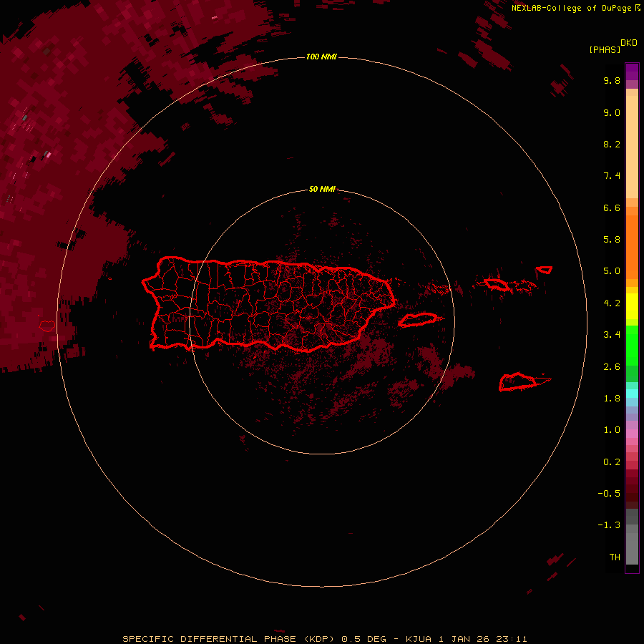Click the 7.4 scale label
The height and width of the screenshot is (644, 644).
click(x=612, y=176)
